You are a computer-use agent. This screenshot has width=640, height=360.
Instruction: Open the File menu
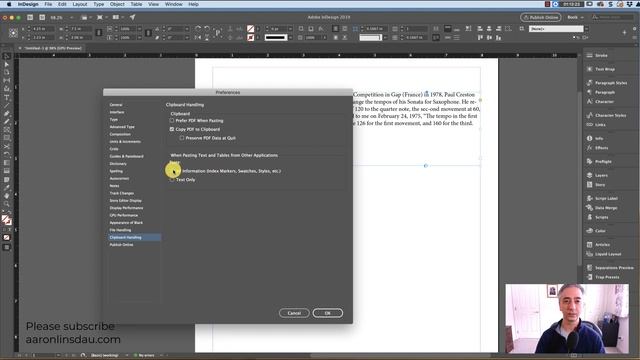(48, 4)
